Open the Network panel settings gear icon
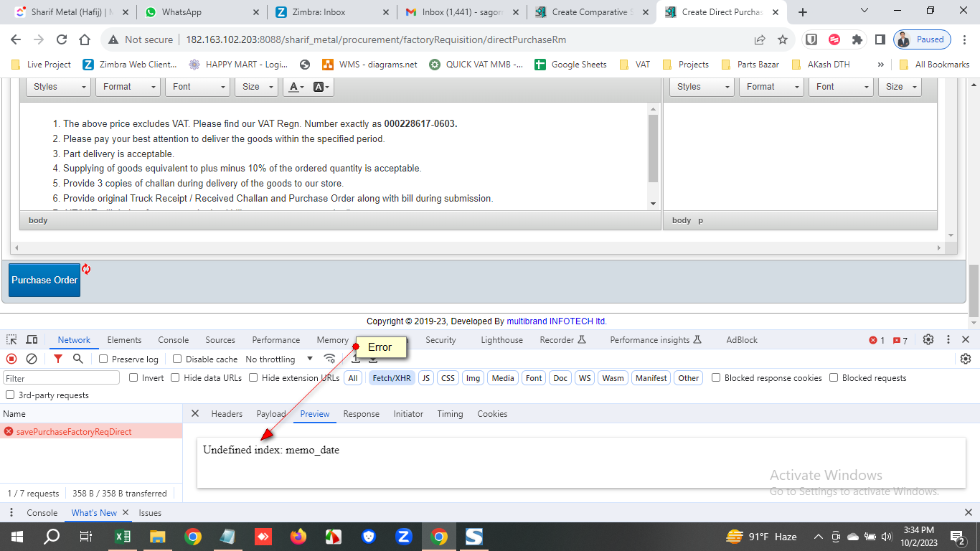The width and height of the screenshot is (980, 551). 966,359
